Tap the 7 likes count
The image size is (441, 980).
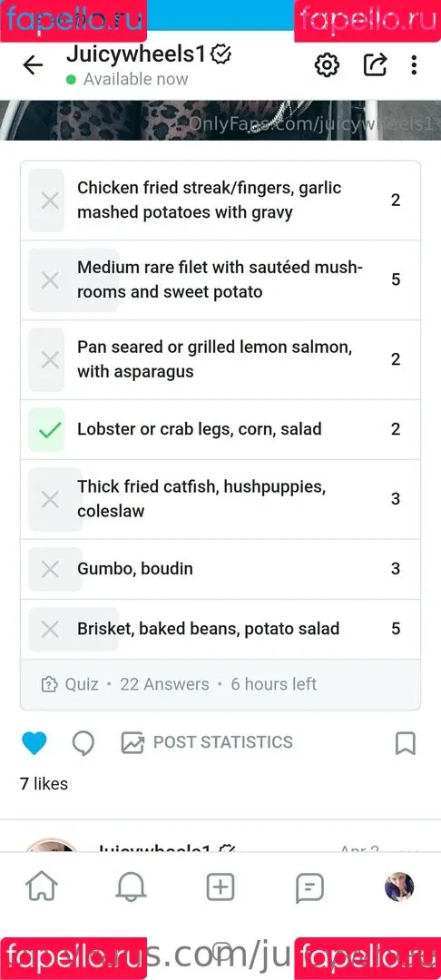44,783
